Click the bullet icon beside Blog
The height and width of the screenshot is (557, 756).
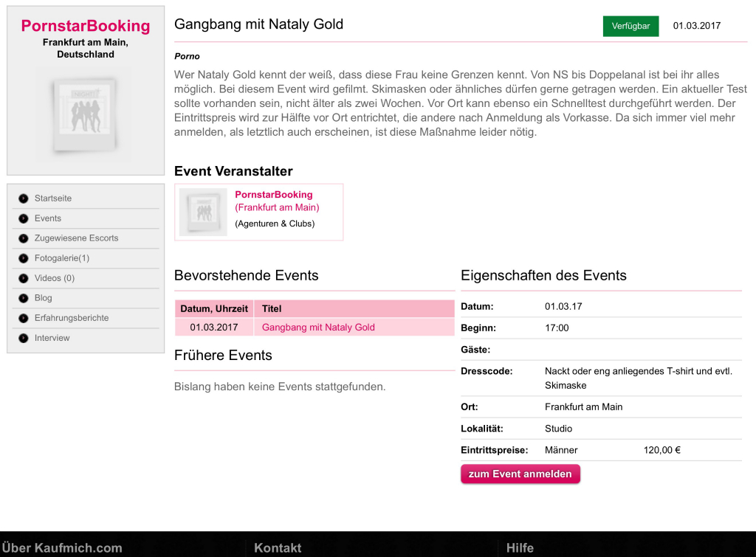point(23,298)
